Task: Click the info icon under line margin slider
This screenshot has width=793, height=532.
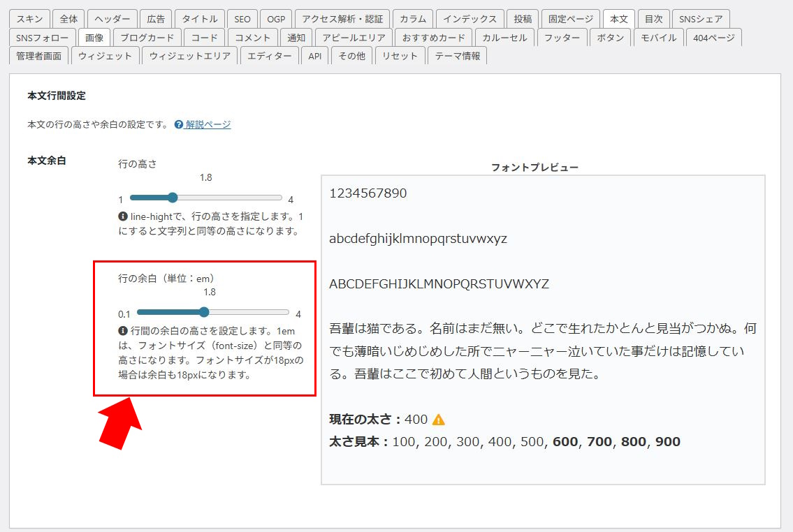Action: pos(123,331)
